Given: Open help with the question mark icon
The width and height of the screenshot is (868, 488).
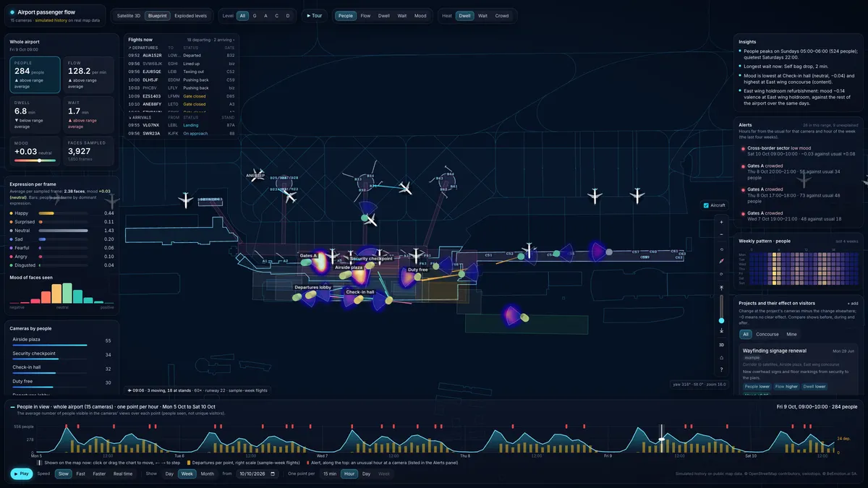Looking at the screenshot, I should click(721, 369).
